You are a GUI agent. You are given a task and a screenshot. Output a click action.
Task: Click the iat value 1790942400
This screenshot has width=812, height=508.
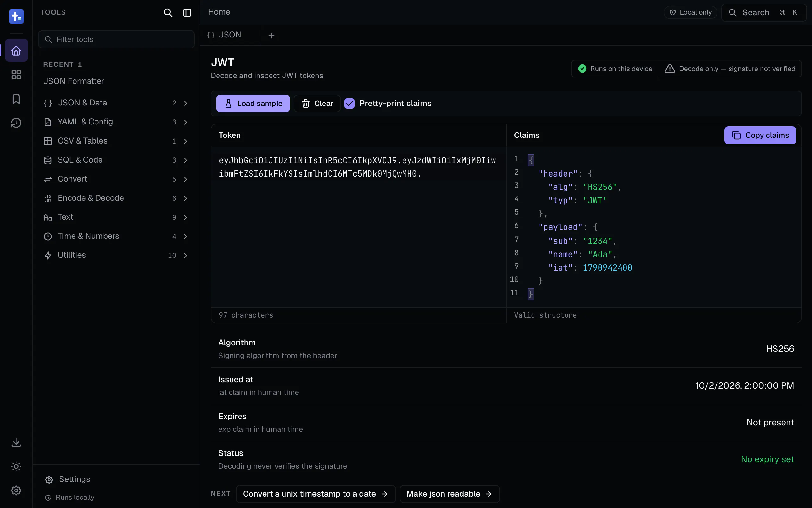click(x=607, y=268)
